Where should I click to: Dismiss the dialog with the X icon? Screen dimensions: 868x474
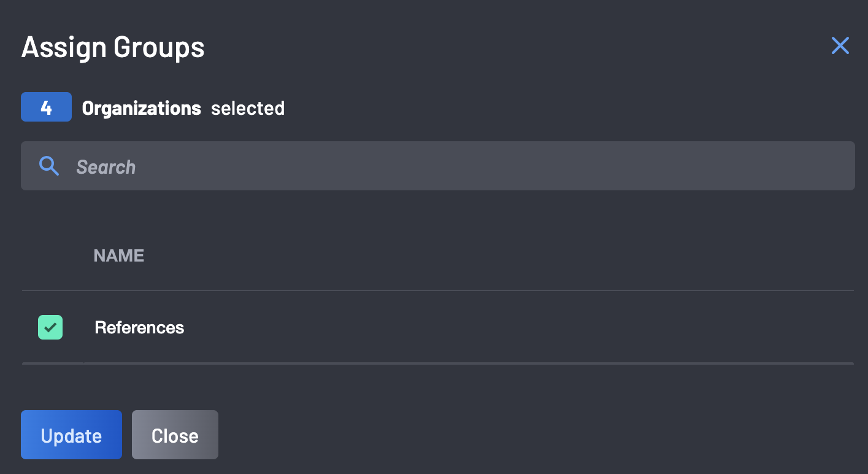tap(840, 45)
